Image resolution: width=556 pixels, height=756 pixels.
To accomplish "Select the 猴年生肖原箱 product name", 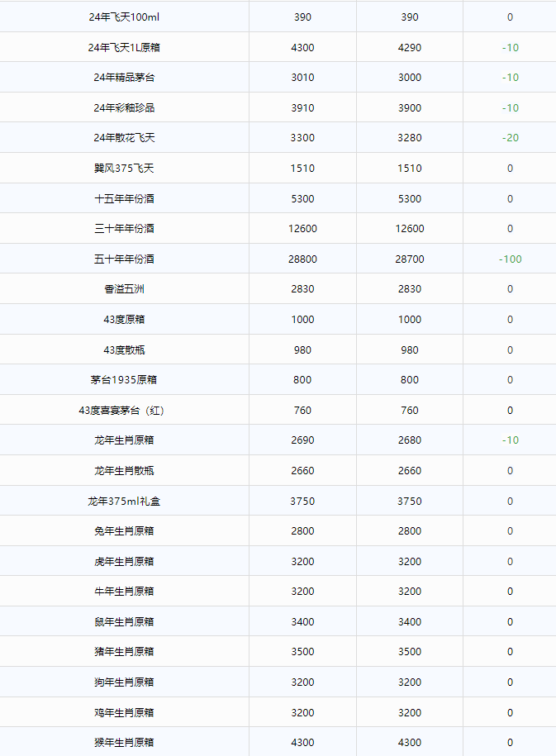I will point(124,743).
